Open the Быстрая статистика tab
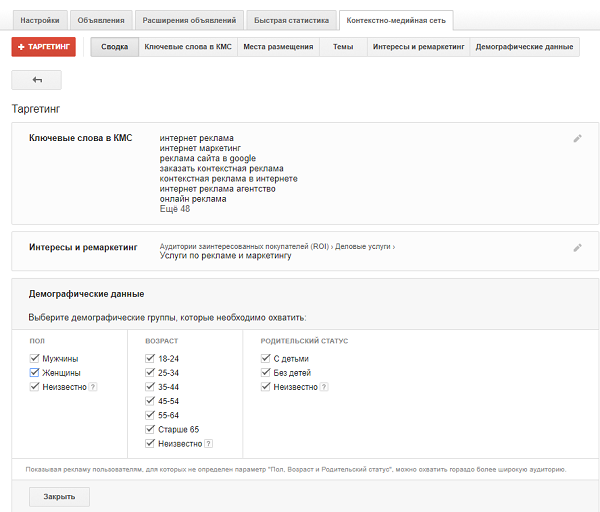This screenshot has width=600, height=512. (292, 20)
